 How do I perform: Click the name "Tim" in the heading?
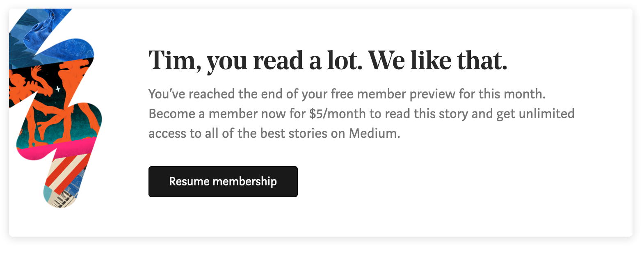tap(172, 61)
